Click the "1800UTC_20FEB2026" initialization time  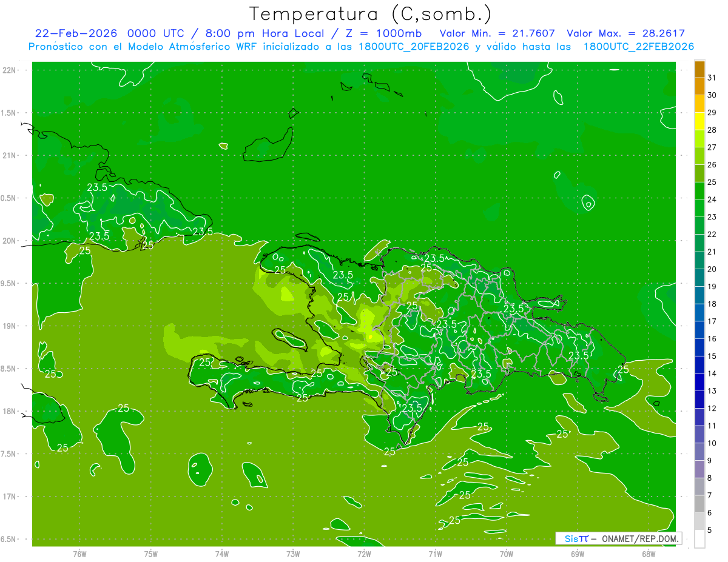[x=413, y=47]
